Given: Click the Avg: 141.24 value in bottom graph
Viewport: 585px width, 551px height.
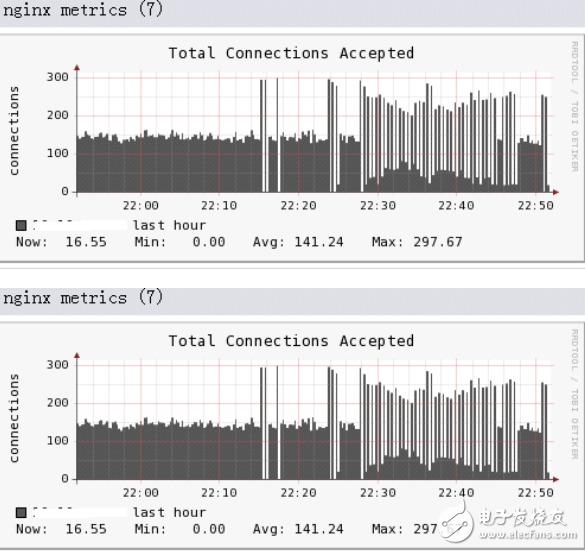Looking at the screenshot, I should [298, 529].
